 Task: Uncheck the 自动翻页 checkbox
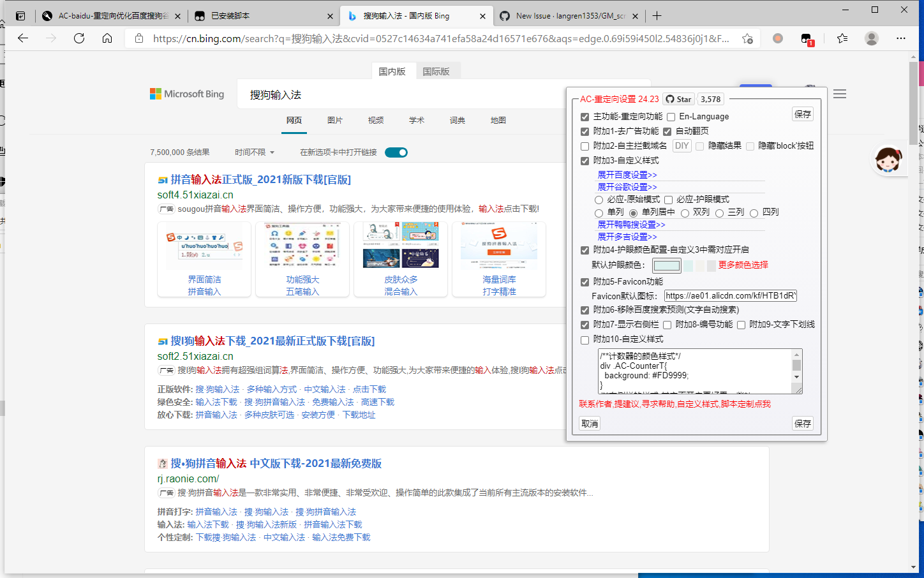[x=667, y=131]
